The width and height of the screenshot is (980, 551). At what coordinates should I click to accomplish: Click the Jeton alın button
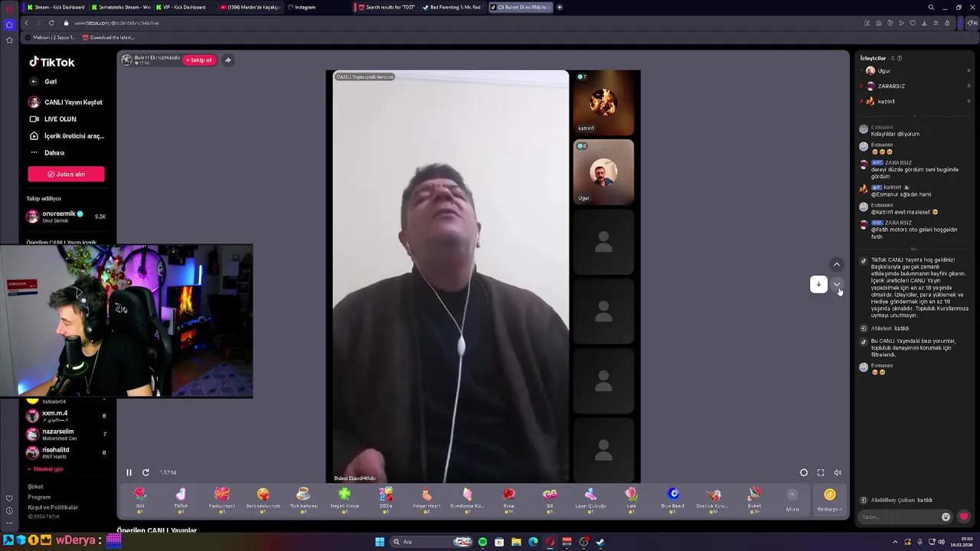click(66, 174)
